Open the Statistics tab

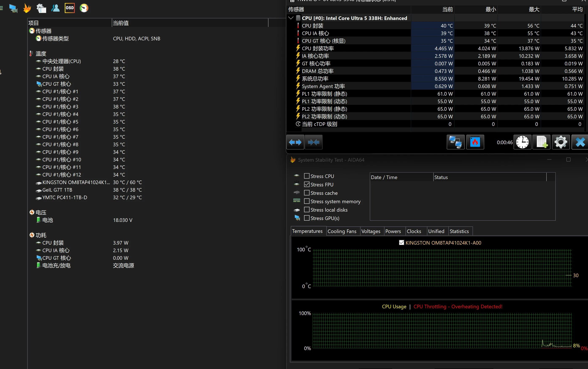459,231
